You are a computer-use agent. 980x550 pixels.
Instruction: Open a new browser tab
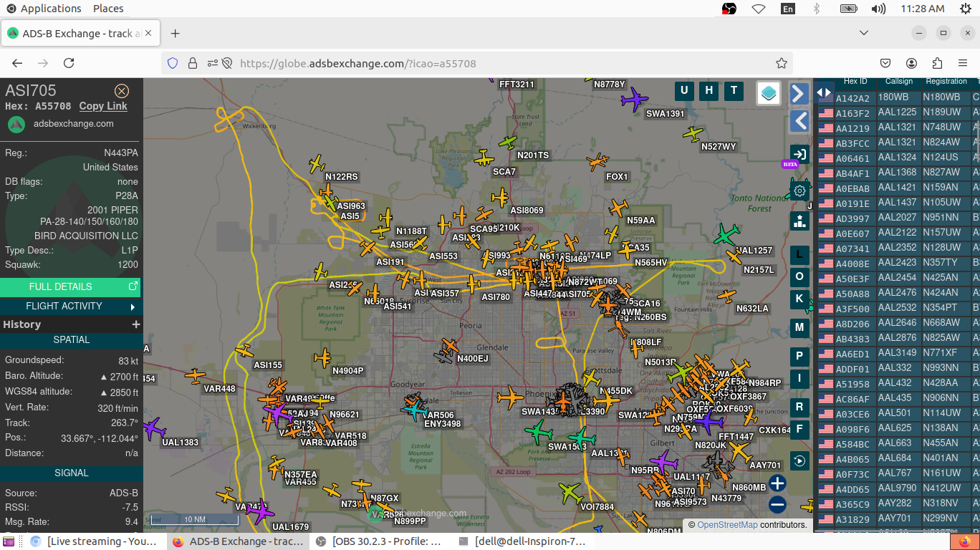(x=175, y=33)
